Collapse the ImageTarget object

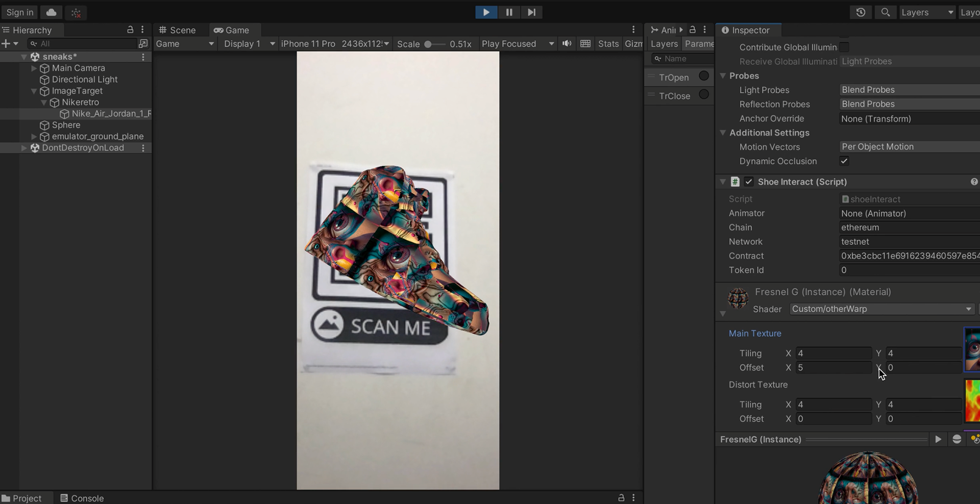coord(34,91)
